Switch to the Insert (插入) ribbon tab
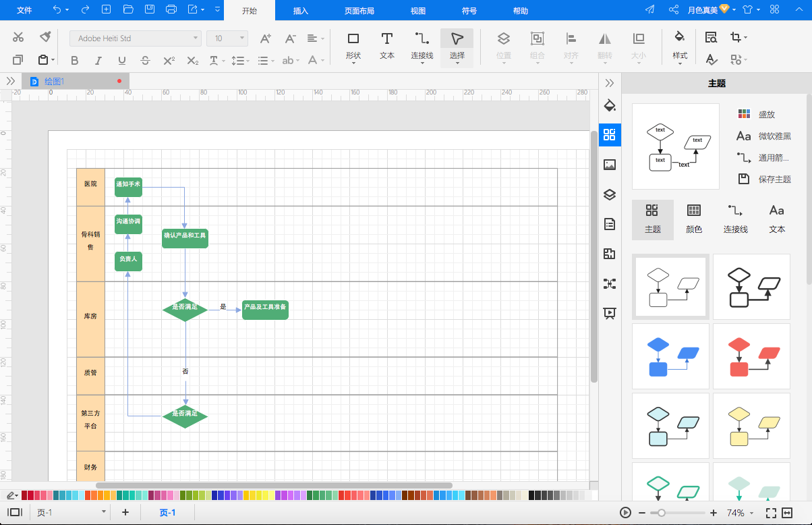 [301, 11]
